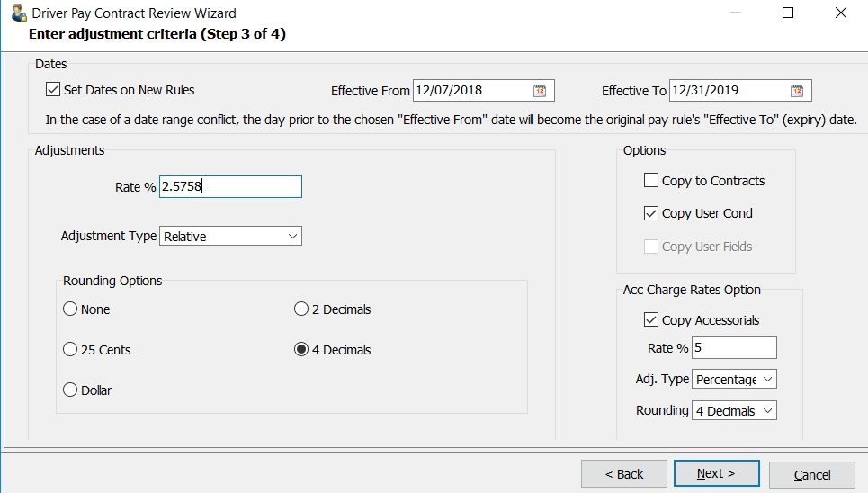The width and height of the screenshot is (868, 493).
Task: Select the Dollar rounding radio button
Action: point(70,390)
